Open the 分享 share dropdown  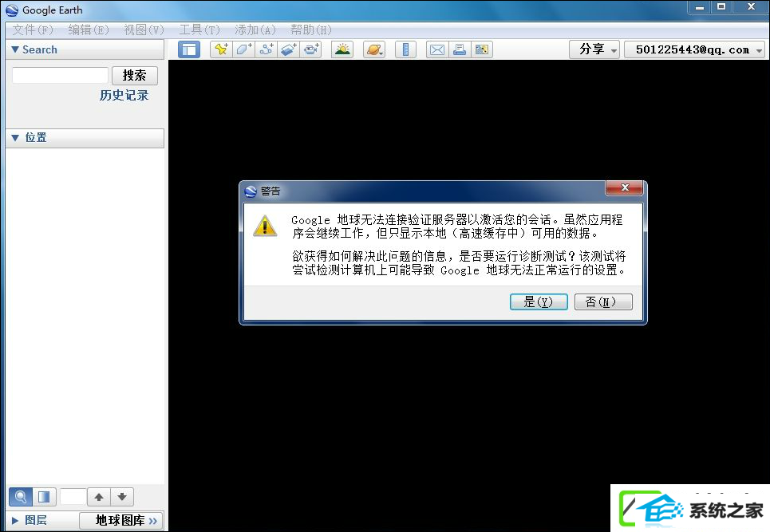point(594,49)
